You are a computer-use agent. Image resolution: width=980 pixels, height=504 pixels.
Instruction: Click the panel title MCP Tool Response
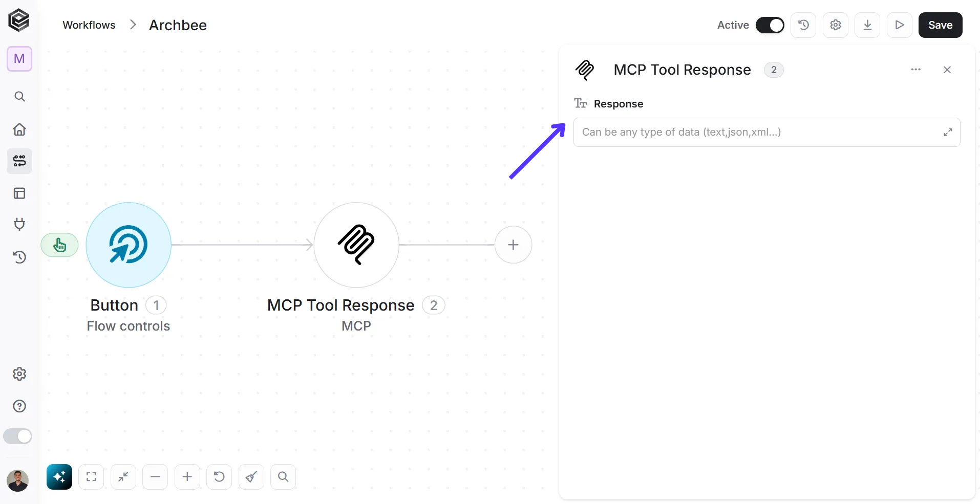point(682,70)
